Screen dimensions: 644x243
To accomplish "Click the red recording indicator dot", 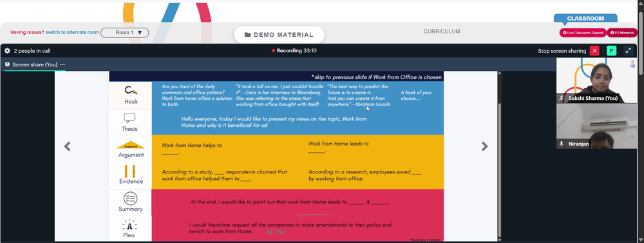I will pos(273,51).
